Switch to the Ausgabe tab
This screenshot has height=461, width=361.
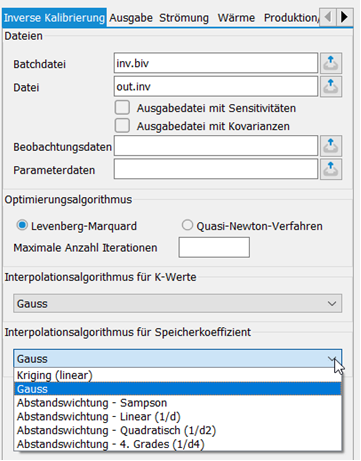pos(131,18)
